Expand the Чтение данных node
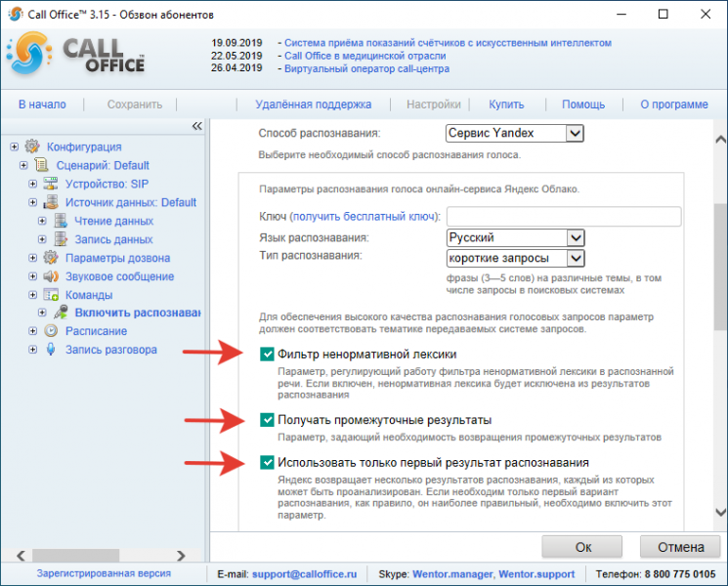Screen dimensions: 728x586 click(42, 221)
